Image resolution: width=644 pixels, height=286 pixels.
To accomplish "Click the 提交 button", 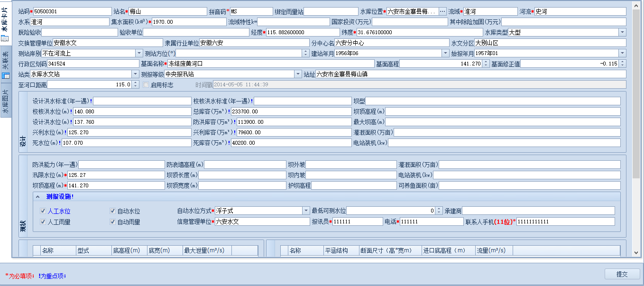I will point(622,274).
